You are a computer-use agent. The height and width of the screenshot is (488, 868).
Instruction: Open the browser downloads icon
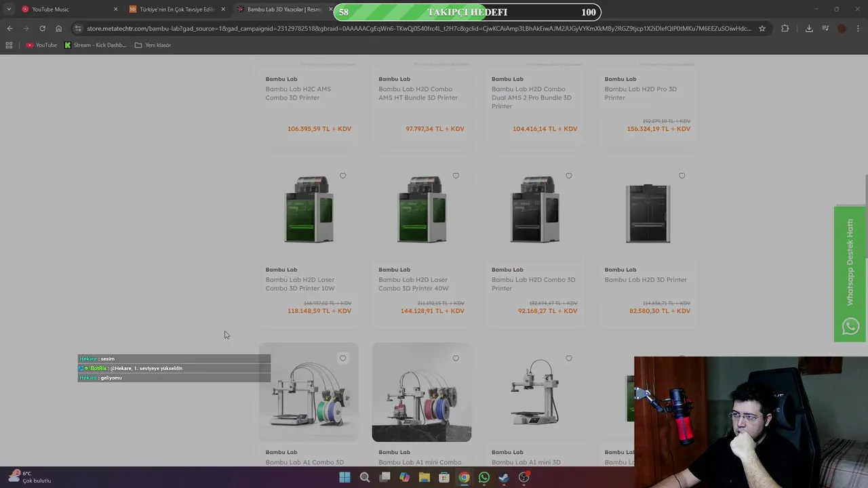[x=809, y=28]
